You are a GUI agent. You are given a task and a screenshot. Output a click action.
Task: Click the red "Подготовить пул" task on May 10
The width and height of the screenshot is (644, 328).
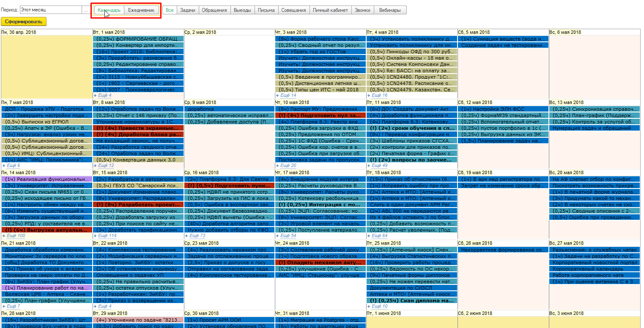click(x=320, y=115)
